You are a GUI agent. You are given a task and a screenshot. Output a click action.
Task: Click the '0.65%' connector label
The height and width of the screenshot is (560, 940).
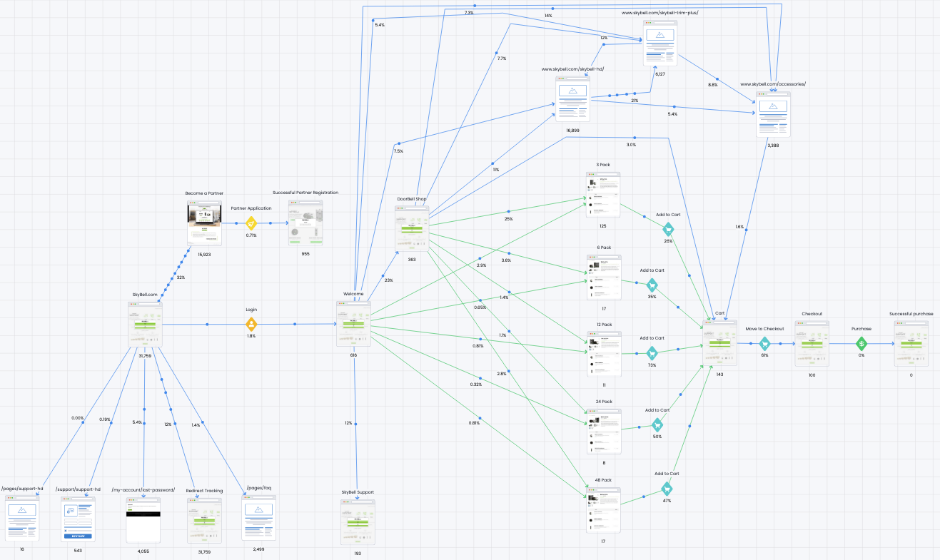click(x=480, y=307)
